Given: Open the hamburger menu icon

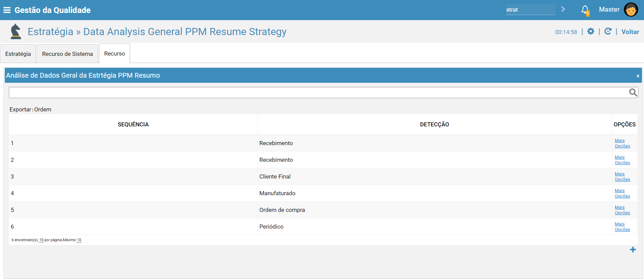Looking at the screenshot, I should [x=7, y=10].
